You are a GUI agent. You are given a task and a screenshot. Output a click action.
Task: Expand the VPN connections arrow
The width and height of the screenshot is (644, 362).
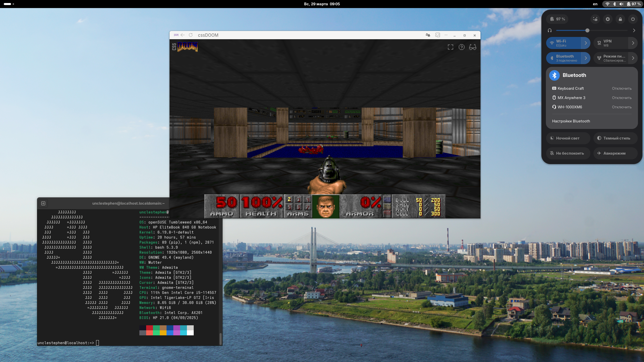pos(633,43)
